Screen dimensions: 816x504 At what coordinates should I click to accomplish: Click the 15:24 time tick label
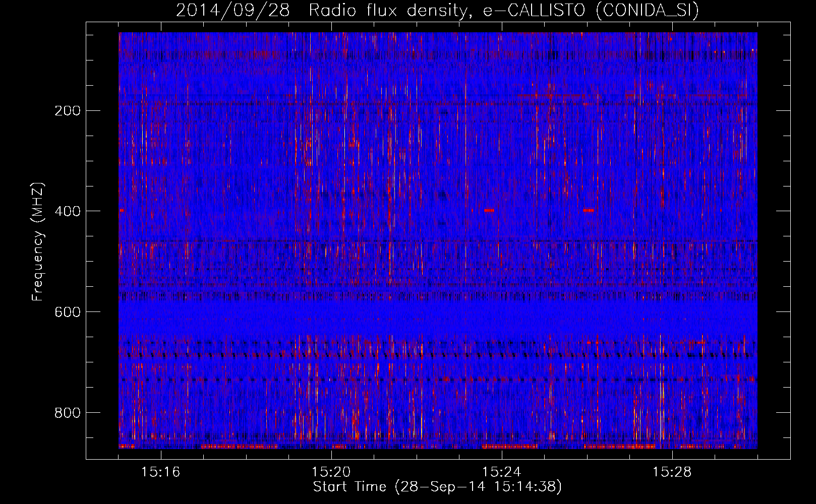[x=502, y=472]
